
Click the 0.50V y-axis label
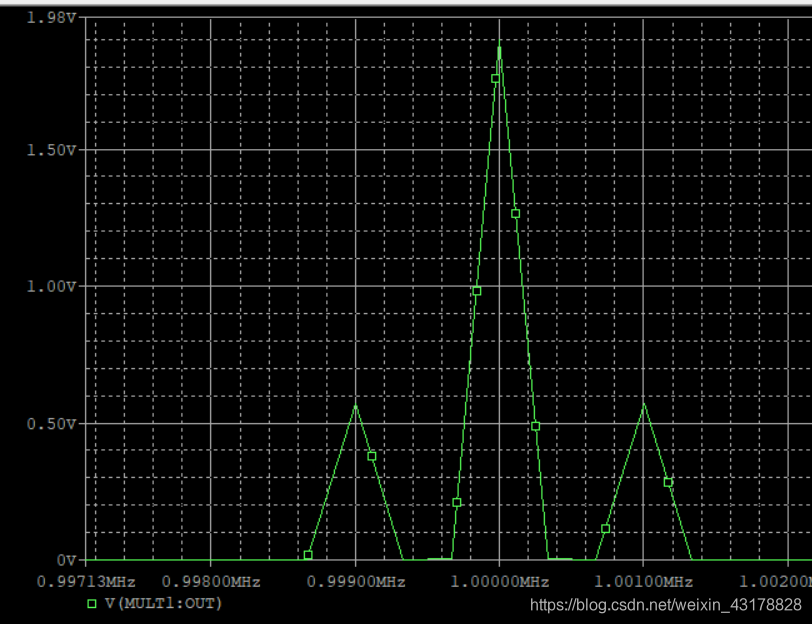[x=51, y=424]
